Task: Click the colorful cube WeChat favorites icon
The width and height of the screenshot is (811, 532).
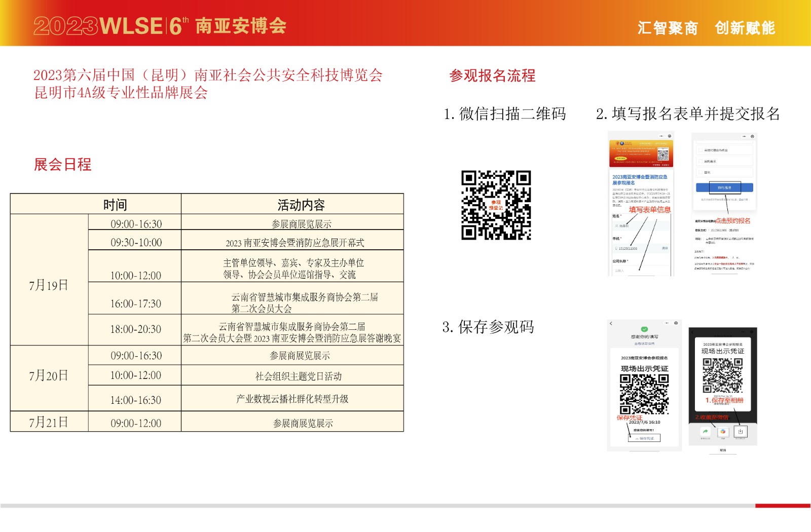Action: point(723,432)
